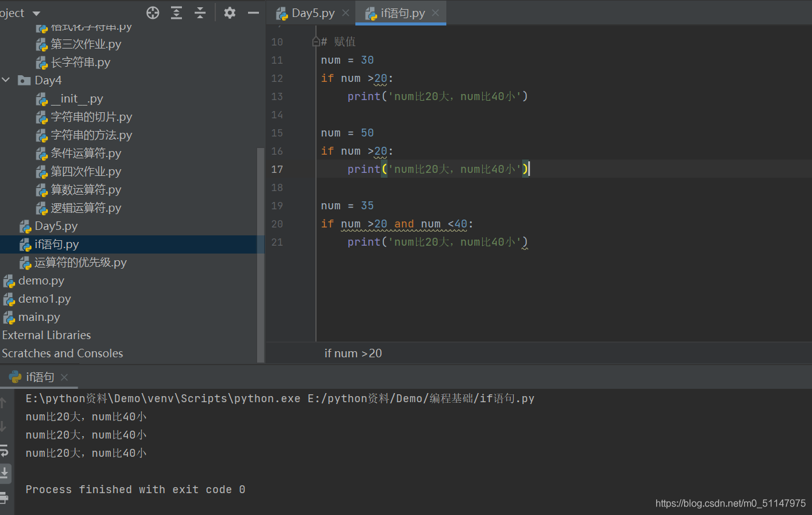The width and height of the screenshot is (812, 515).
Task: Open 条件运算符.py file
Action: pos(86,153)
